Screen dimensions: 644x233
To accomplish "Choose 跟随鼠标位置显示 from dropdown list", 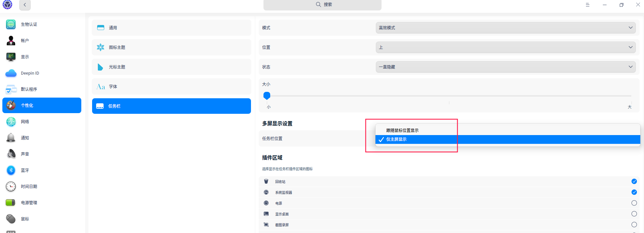I will [508, 130].
